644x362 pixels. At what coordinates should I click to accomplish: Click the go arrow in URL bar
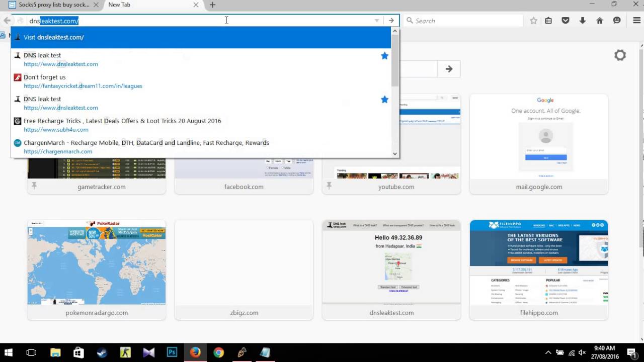coord(391,21)
